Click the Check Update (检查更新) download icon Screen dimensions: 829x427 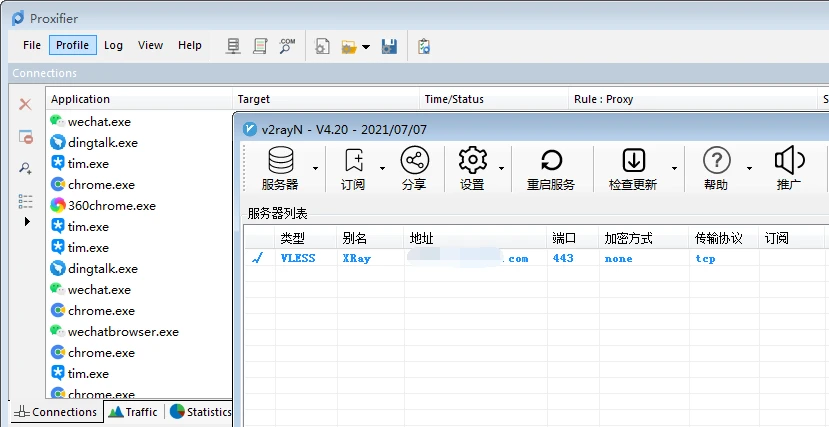(x=633, y=160)
